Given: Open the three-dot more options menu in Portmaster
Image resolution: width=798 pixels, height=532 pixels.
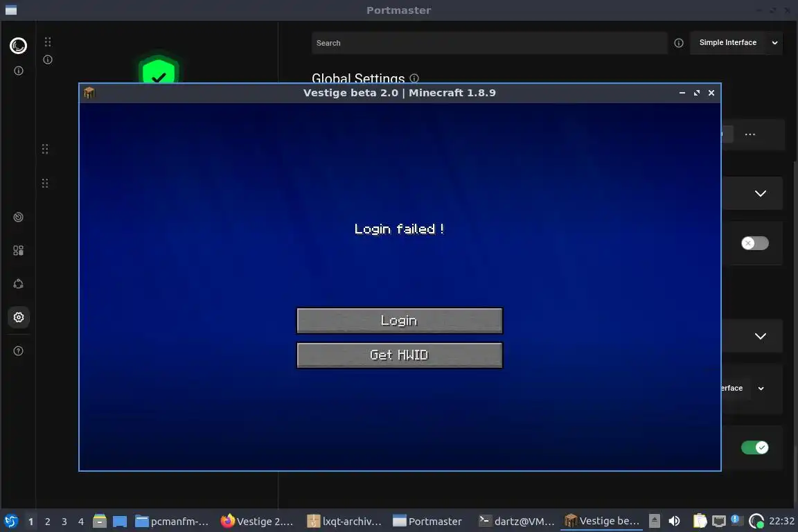Looking at the screenshot, I should click(x=750, y=134).
